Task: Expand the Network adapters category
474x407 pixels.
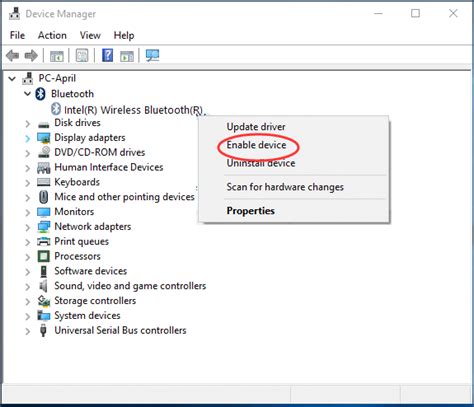Action: point(28,227)
